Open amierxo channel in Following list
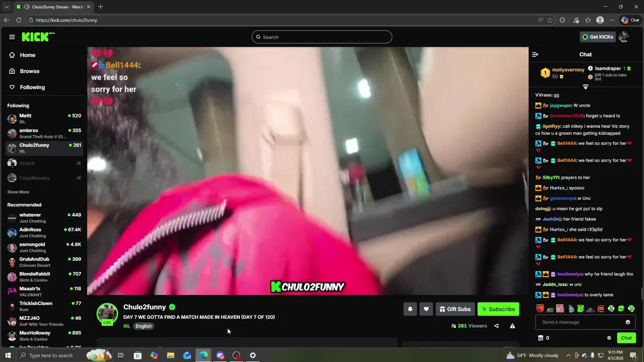The image size is (644, 362). click(44, 133)
